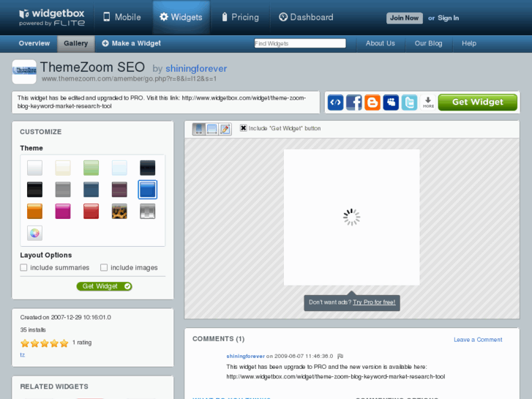This screenshot has width=532, height=399.
Task: Select the red theme swatch
Action: click(x=91, y=212)
